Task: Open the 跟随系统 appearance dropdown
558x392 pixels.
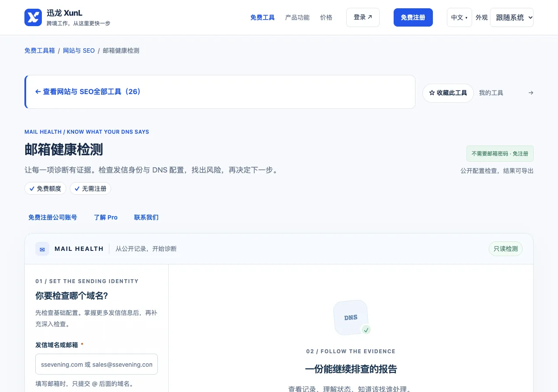Action: (512, 17)
